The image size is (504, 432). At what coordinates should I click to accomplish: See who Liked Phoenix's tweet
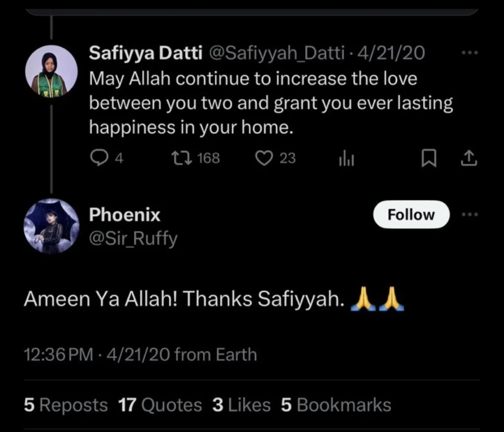(x=242, y=404)
